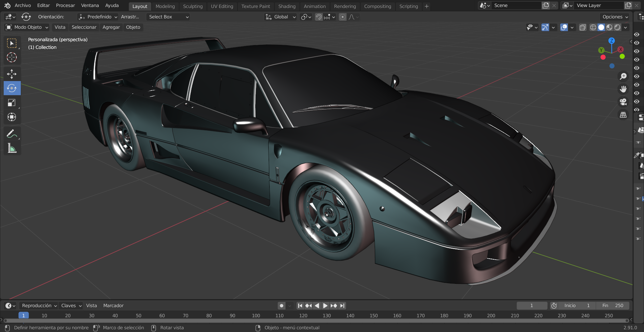Click the frame 1 playhead marker

(x=23, y=315)
